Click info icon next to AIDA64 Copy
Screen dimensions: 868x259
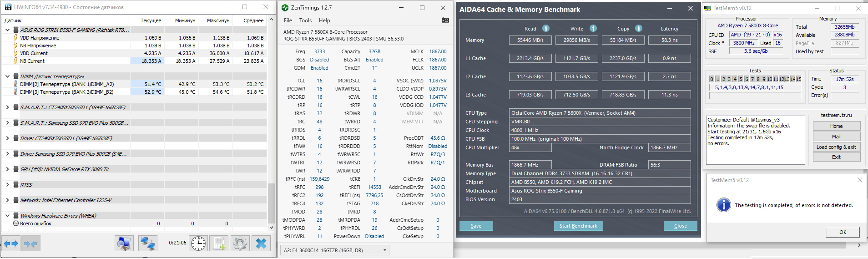(x=639, y=28)
